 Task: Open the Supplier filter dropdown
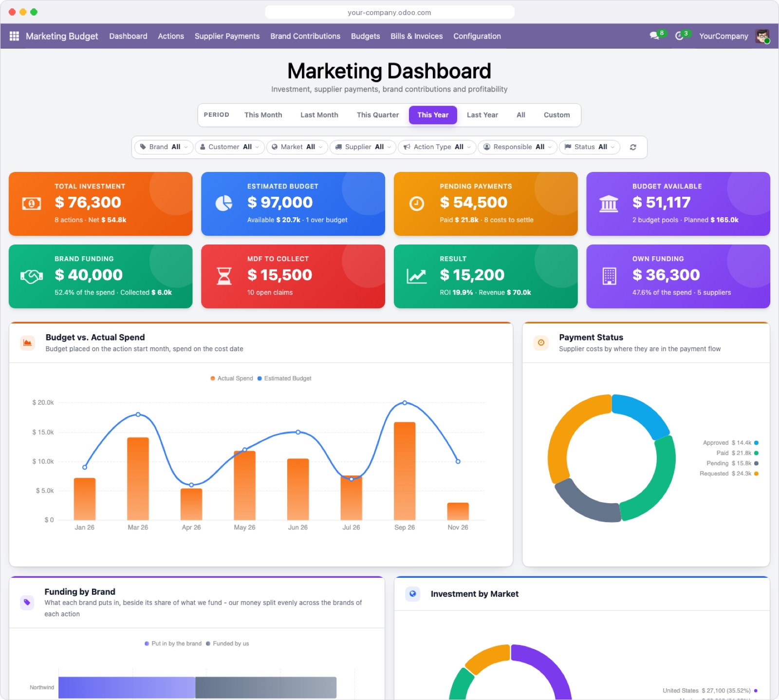coord(363,147)
